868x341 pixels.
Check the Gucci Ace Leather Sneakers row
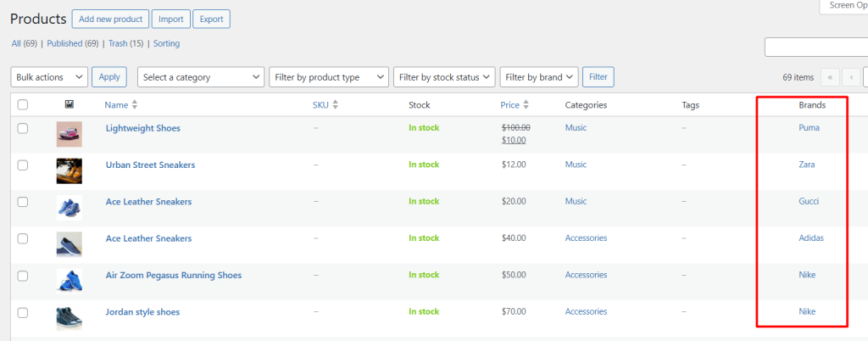click(x=23, y=202)
